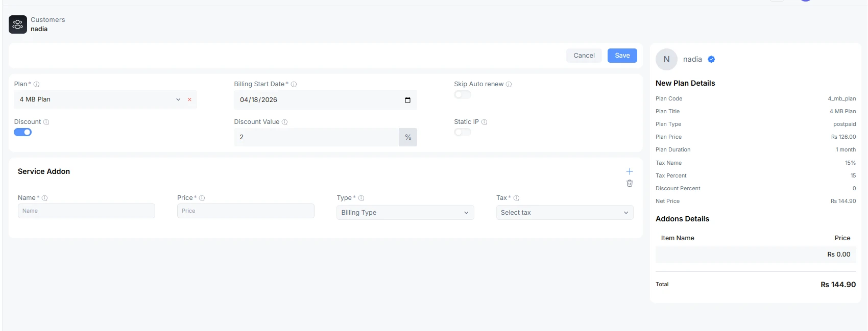The height and width of the screenshot is (331, 868).
Task: Click the info icon next to Plan
Action: pos(36,85)
